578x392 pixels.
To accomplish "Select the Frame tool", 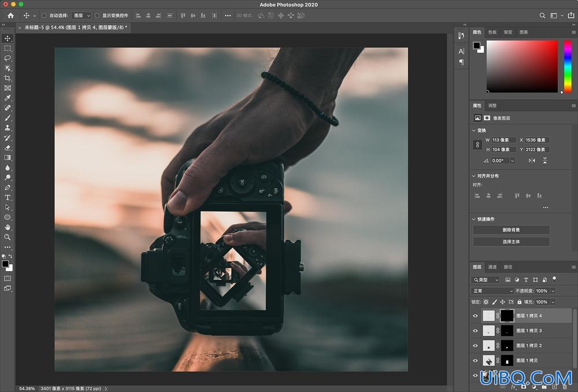I will [8, 88].
